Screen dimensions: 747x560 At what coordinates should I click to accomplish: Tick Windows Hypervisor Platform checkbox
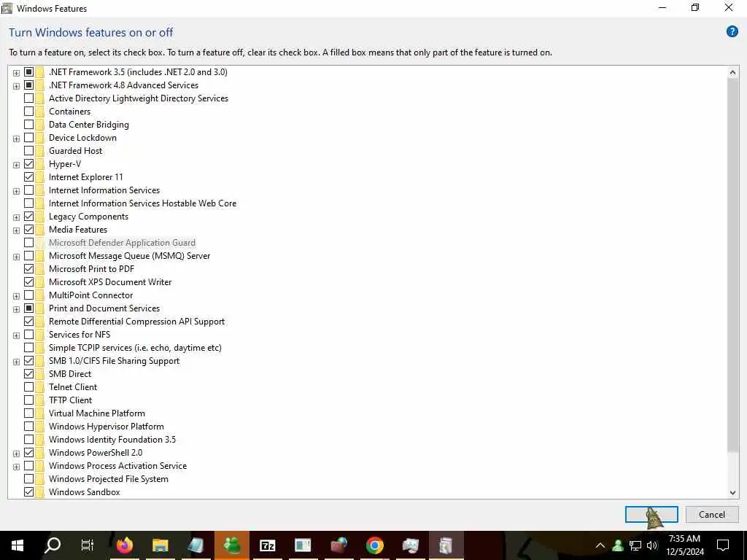[28, 426]
